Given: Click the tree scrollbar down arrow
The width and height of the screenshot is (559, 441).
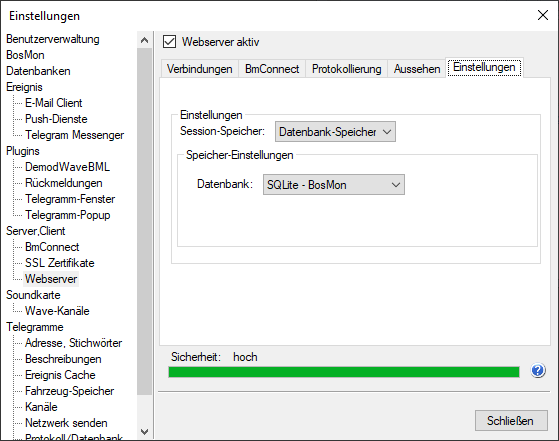Looking at the screenshot, I should [144, 431].
